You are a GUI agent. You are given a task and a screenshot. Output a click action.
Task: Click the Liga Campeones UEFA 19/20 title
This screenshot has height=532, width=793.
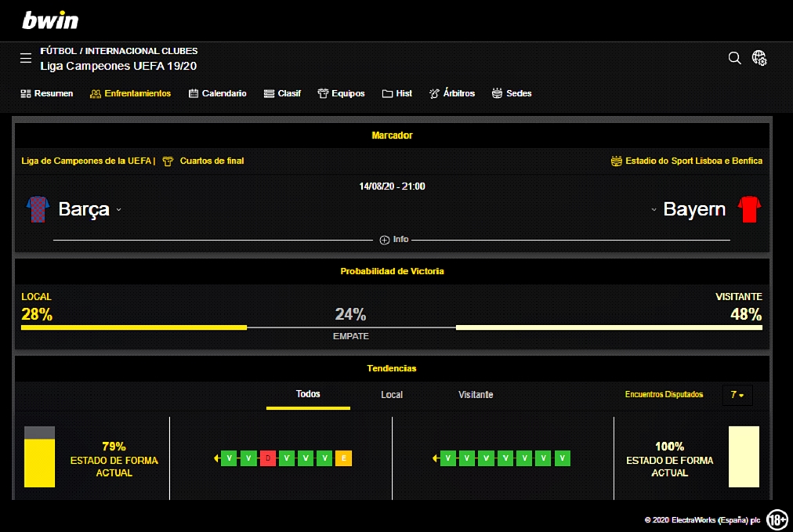(x=118, y=67)
